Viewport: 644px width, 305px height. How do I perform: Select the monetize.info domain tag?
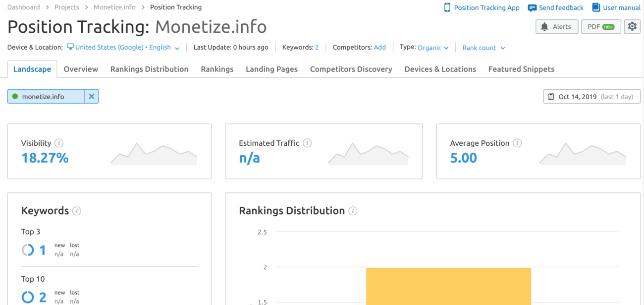pos(46,96)
